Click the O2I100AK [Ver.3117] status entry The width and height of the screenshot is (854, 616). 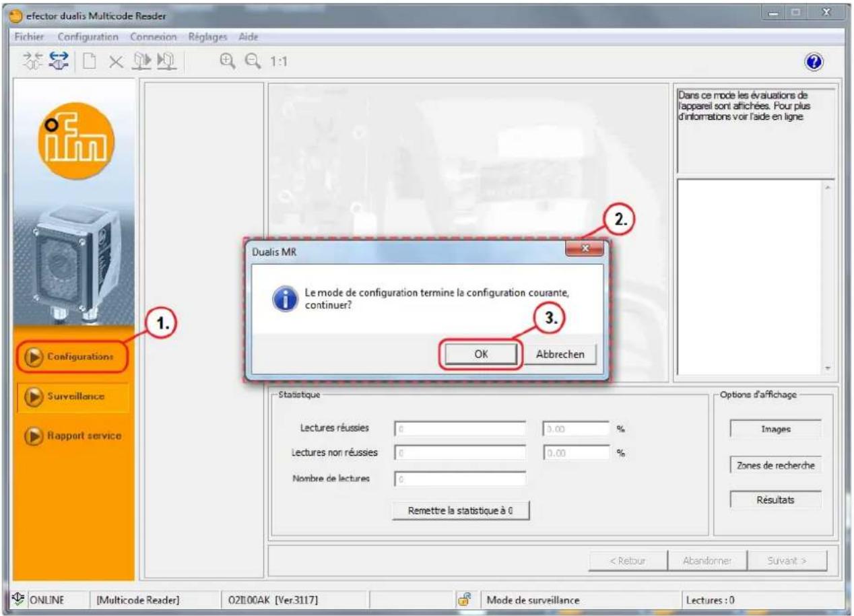(275, 599)
